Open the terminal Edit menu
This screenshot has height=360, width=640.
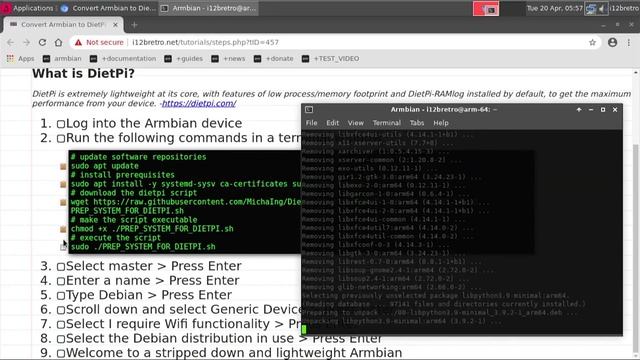click(332, 123)
